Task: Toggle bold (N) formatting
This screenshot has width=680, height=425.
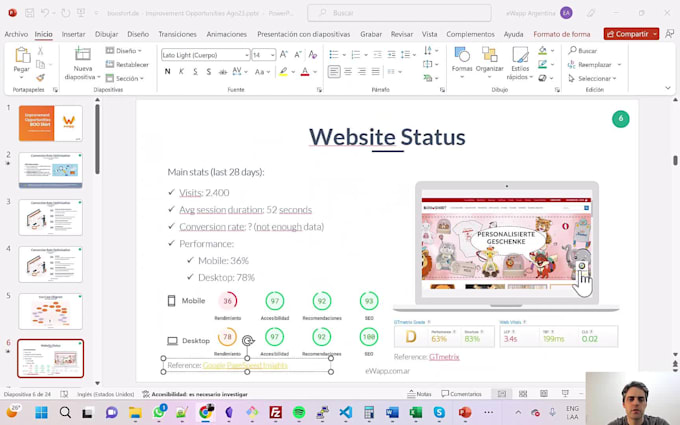Action: pyautogui.click(x=167, y=72)
